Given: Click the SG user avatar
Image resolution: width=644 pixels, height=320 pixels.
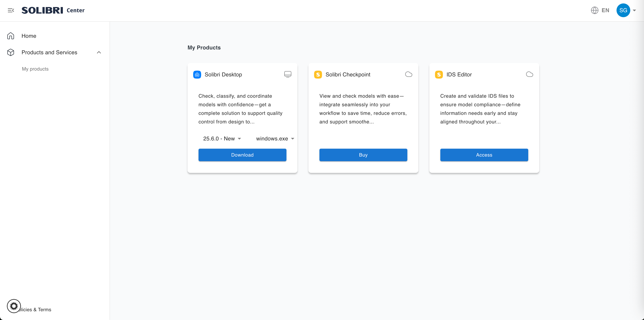Looking at the screenshot, I should pyautogui.click(x=623, y=10).
